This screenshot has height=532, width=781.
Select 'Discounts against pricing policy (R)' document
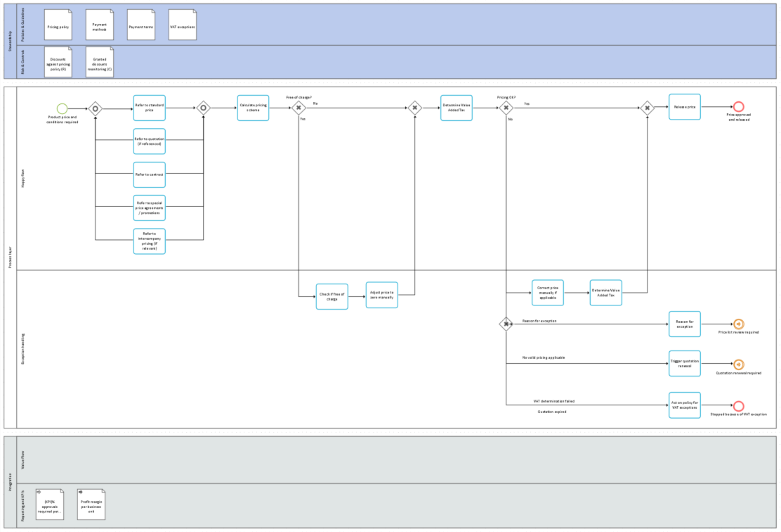click(x=58, y=62)
